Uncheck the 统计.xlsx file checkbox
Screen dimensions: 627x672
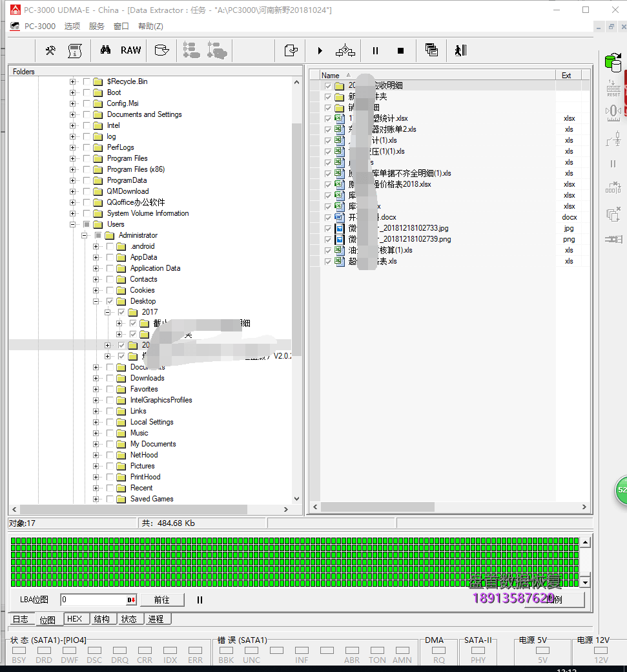[328, 119]
